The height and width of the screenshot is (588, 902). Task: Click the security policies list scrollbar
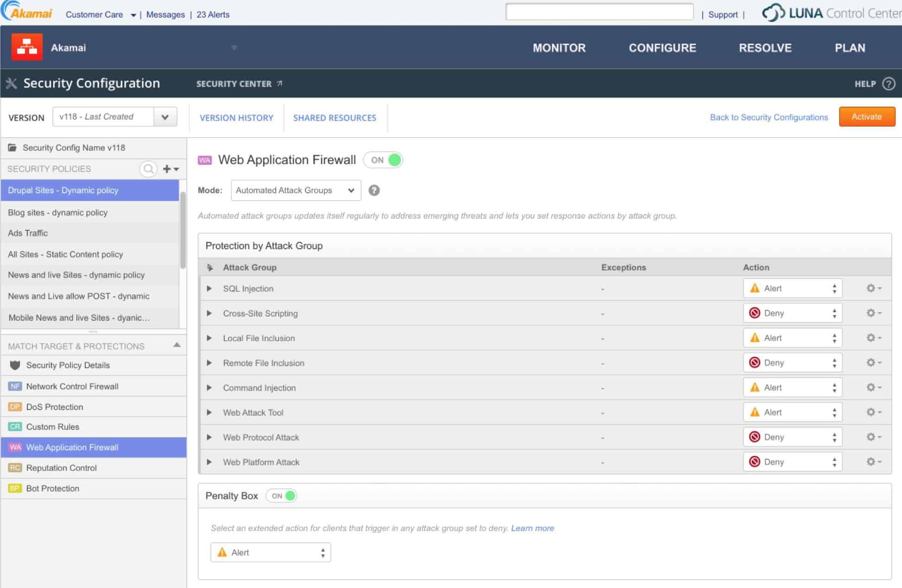coord(183,230)
